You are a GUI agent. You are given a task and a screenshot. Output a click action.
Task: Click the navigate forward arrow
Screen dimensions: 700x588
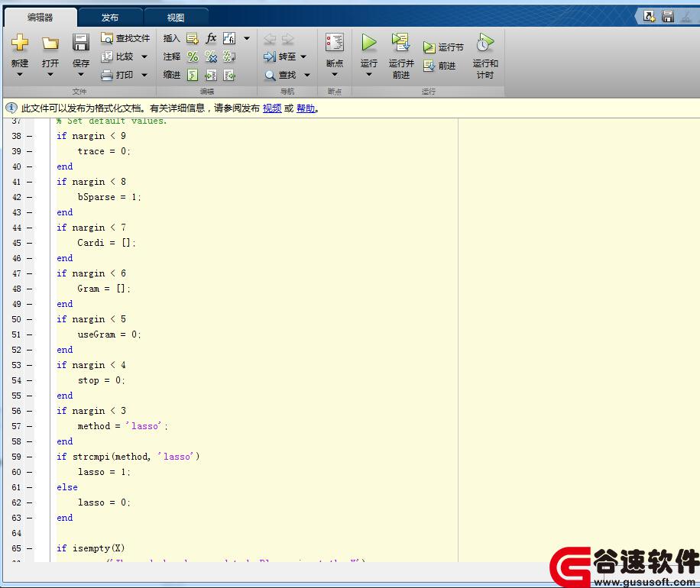coord(287,39)
